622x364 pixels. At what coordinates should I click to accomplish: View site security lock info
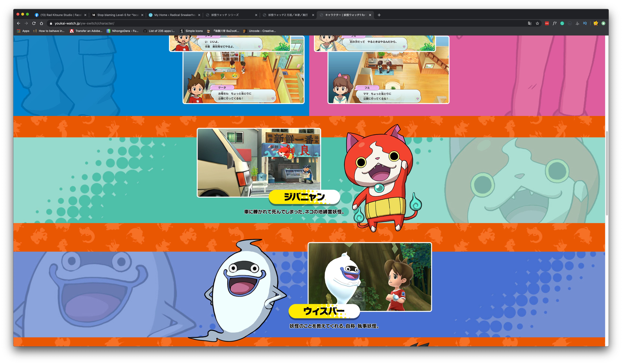(x=51, y=23)
